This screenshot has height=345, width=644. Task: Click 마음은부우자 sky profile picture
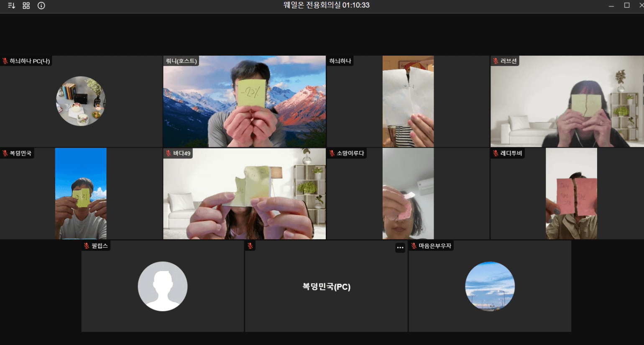(490, 286)
